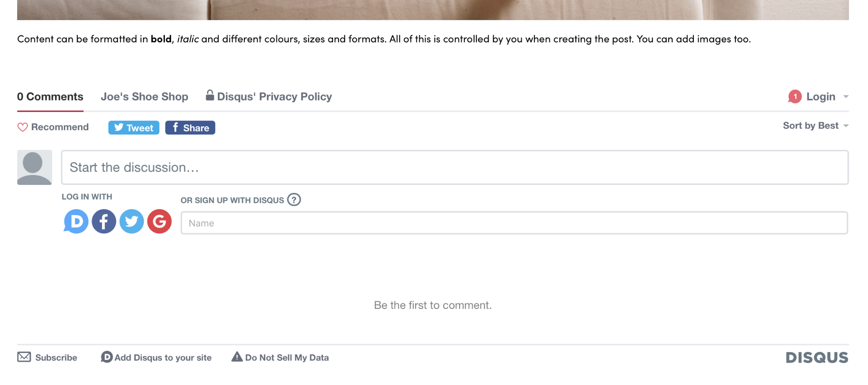
Task: Click the red notification badge beside Login
Action: [795, 97]
